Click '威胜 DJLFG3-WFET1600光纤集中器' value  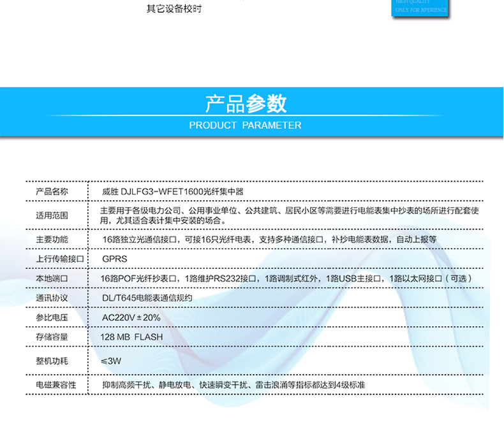click(x=173, y=192)
